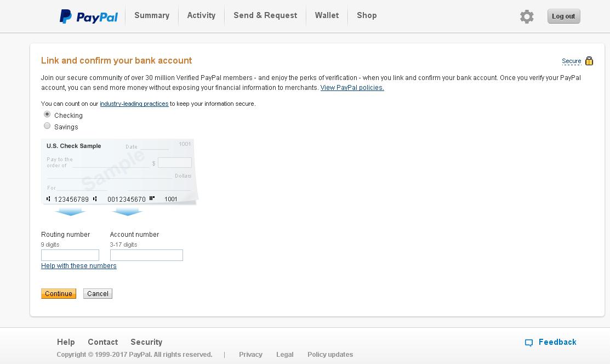This screenshot has width=610, height=364.
Task: Click the '3-17 digits' hint text
Action: (x=124, y=245)
